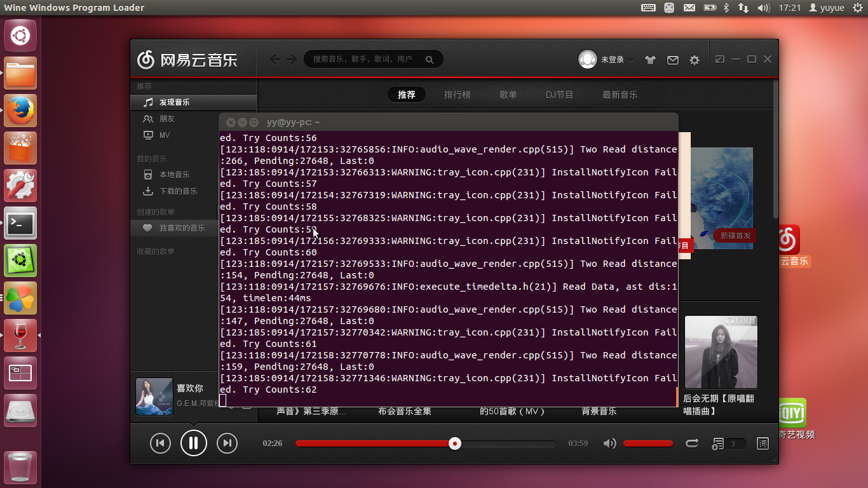Click the playback progress knob
Viewport: 868px width, 488px height.
pyautogui.click(x=455, y=444)
